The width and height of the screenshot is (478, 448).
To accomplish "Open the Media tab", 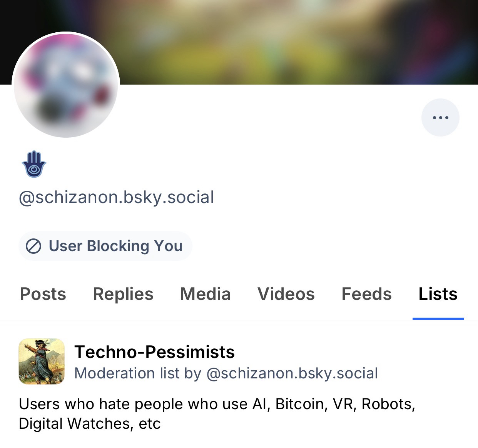I will point(205,294).
